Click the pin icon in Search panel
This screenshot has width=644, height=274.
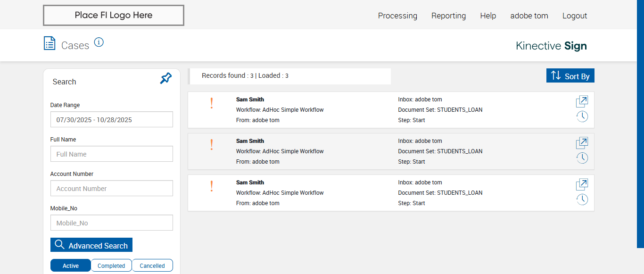(x=166, y=78)
